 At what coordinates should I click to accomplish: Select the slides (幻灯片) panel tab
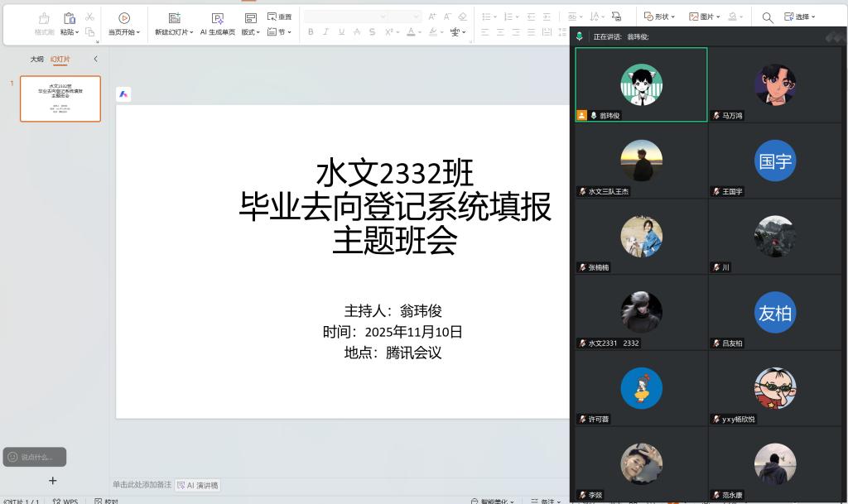[x=60, y=60]
